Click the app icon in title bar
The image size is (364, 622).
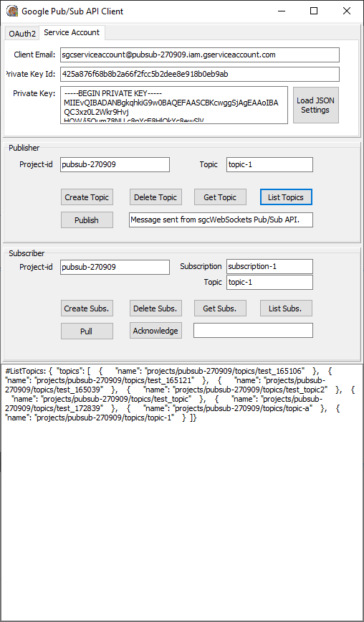(x=12, y=11)
